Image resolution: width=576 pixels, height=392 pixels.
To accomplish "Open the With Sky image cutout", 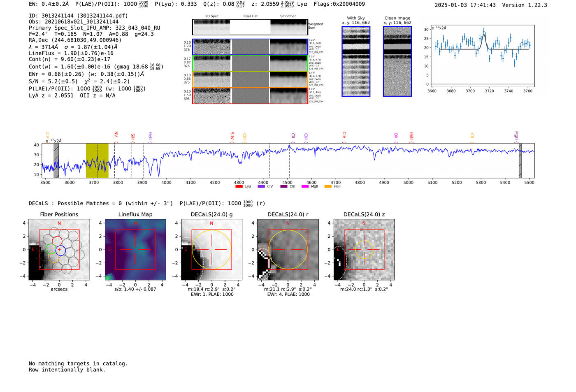I will coord(356,61).
